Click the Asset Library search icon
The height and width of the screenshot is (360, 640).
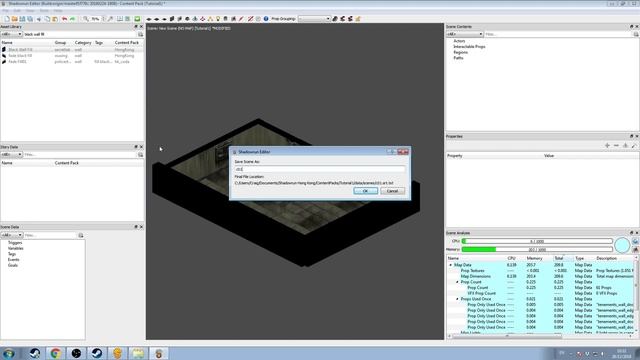coord(140,34)
